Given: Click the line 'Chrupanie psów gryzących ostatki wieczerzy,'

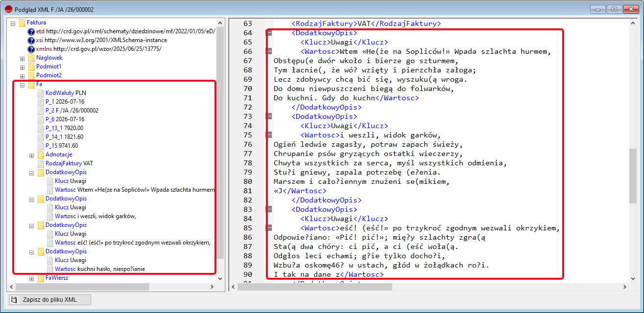Looking at the screenshot, I should (x=368, y=154).
